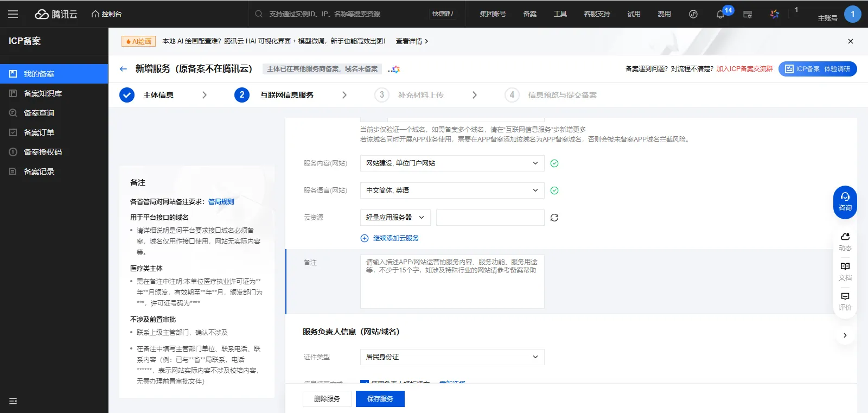The width and height of the screenshot is (868, 413).
Task: Open the 文档 side panel icon
Action: point(845,272)
